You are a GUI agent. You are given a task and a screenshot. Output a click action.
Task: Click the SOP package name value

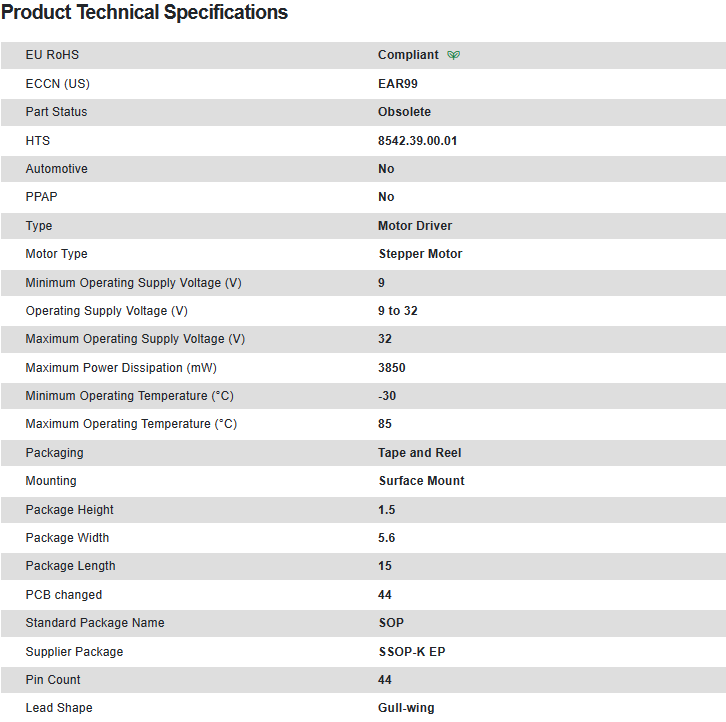point(391,623)
